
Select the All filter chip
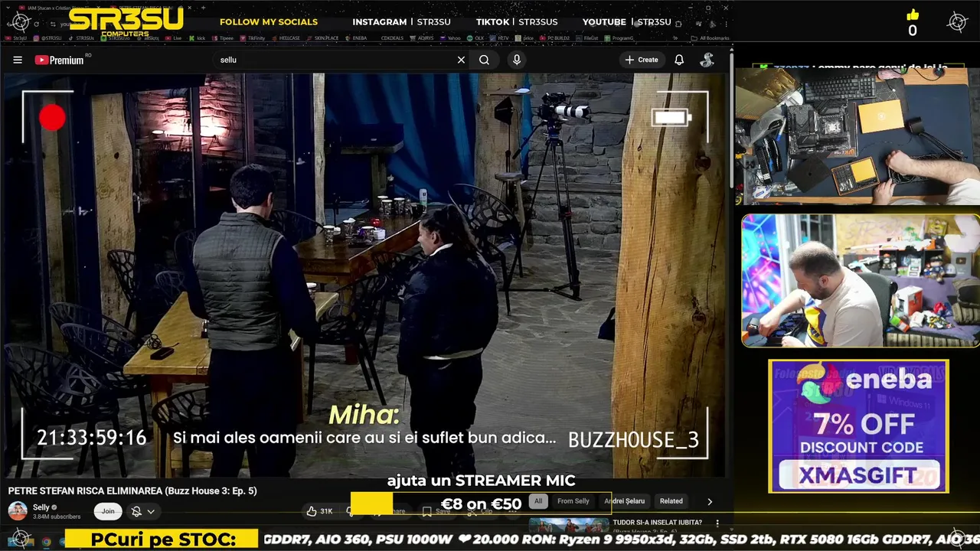pyautogui.click(x=538, y=501)
